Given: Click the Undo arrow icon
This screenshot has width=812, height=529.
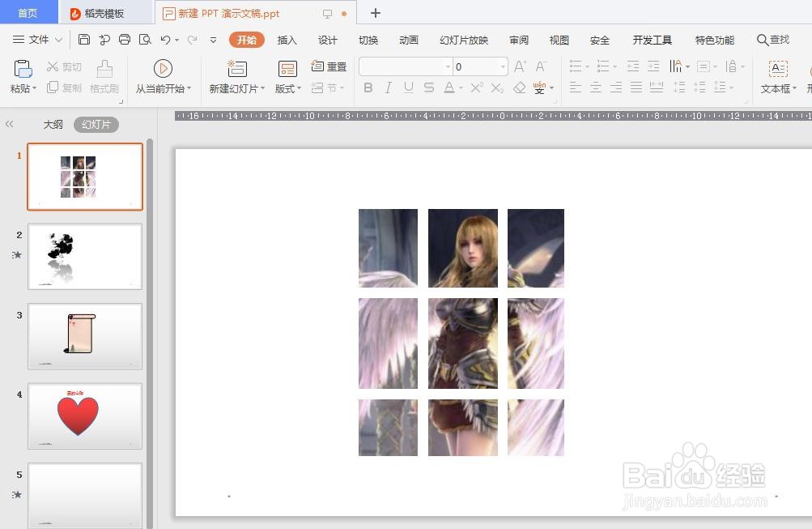Looking at the screenshot, I should pyautogui.click(x=165, y=40).
